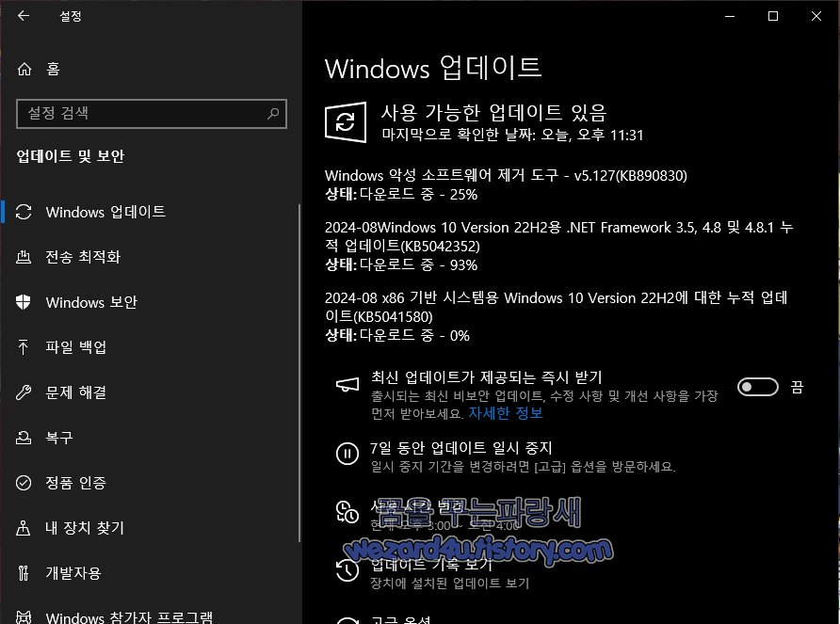
Task: Click the KB5042352 .NET Framework update entry
Action: (x=558, y=237)
